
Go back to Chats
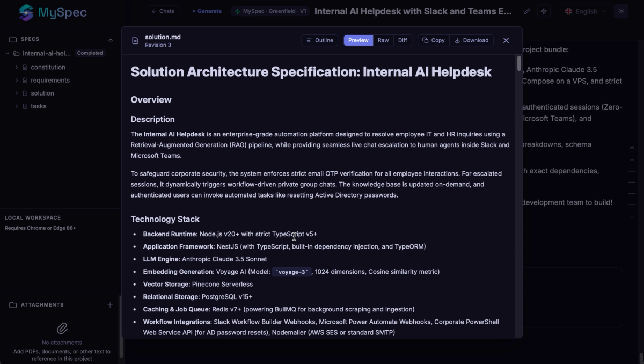163,11
